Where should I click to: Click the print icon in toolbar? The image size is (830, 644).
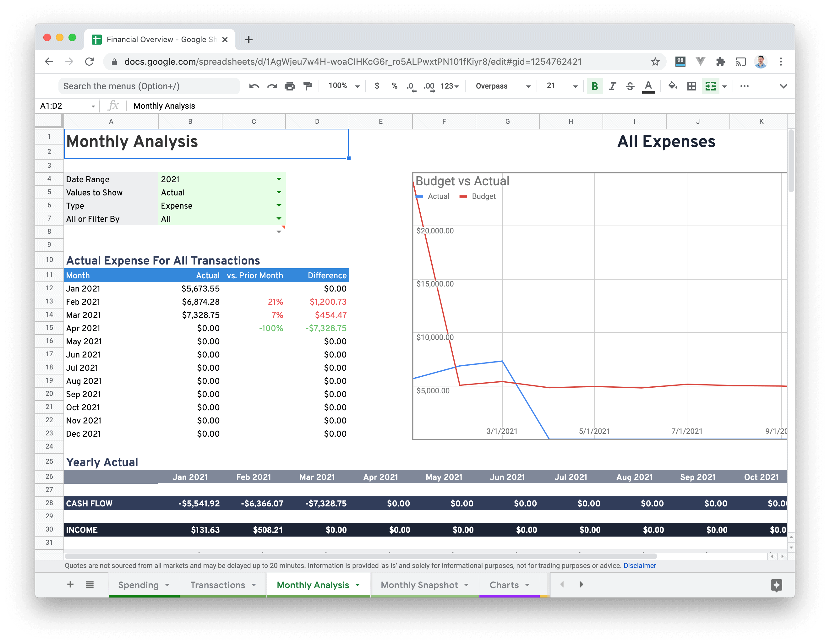click(x=290, y=86)
